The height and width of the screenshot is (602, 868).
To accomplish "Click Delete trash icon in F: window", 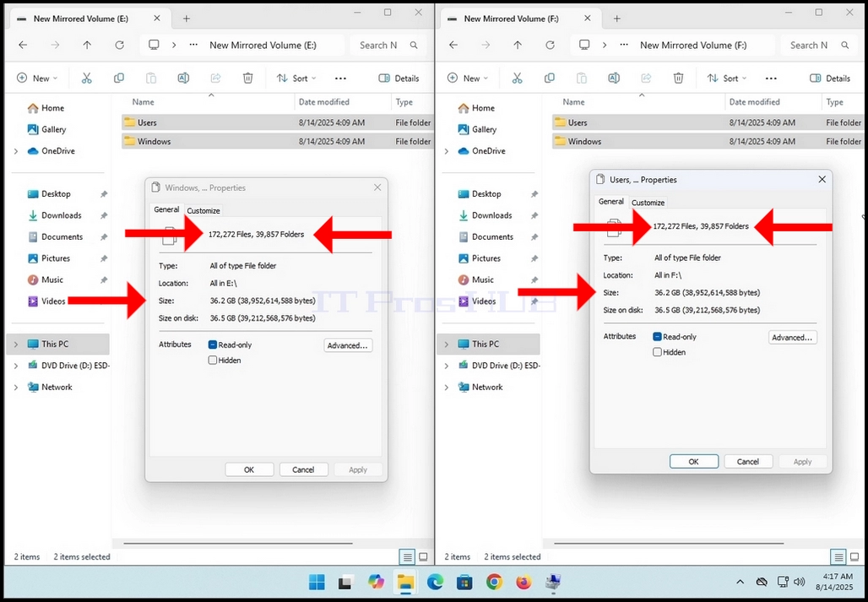I will 679,78.
